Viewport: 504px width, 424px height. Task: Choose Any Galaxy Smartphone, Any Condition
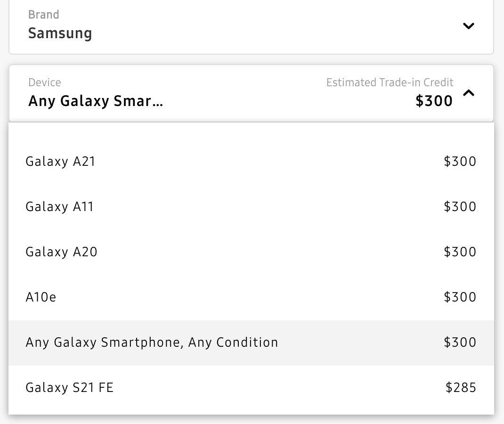(152, 342)
